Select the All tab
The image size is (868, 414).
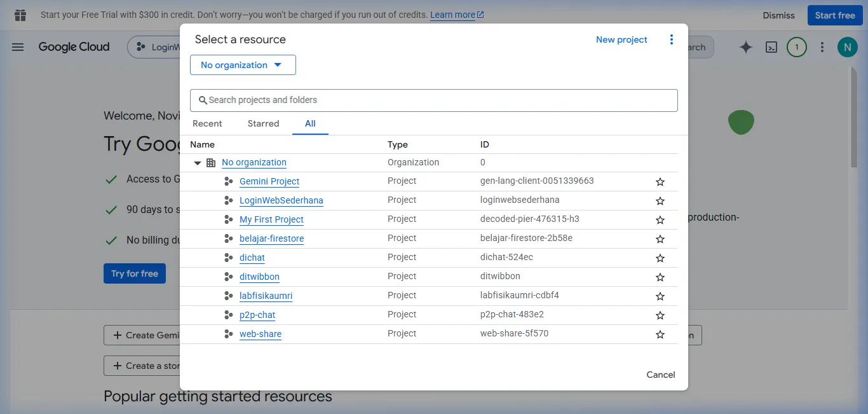pyautogui.click(x=310, y=123)
